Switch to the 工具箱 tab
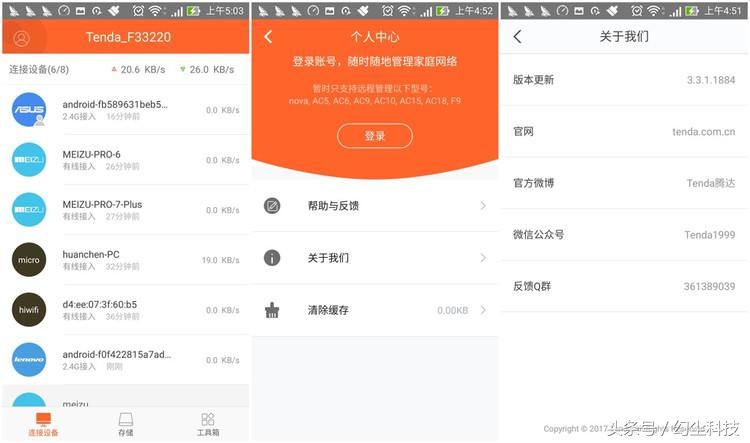The image size is (750, 443). (207, 424)
